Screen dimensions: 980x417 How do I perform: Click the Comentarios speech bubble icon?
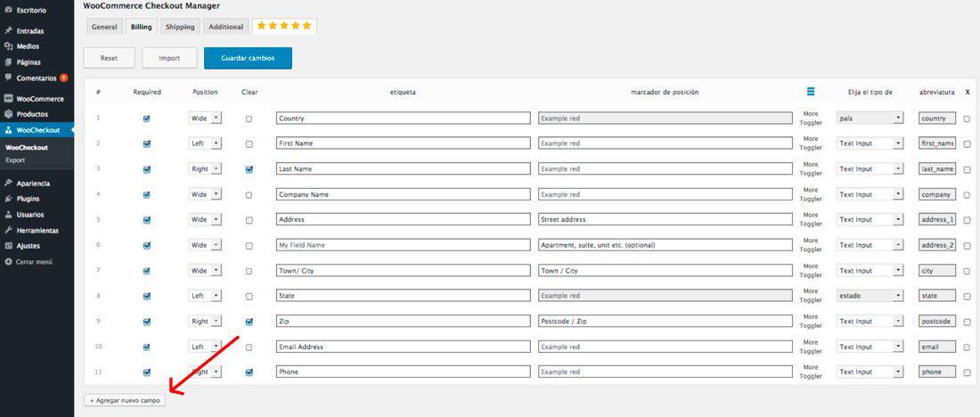point(8,78)
